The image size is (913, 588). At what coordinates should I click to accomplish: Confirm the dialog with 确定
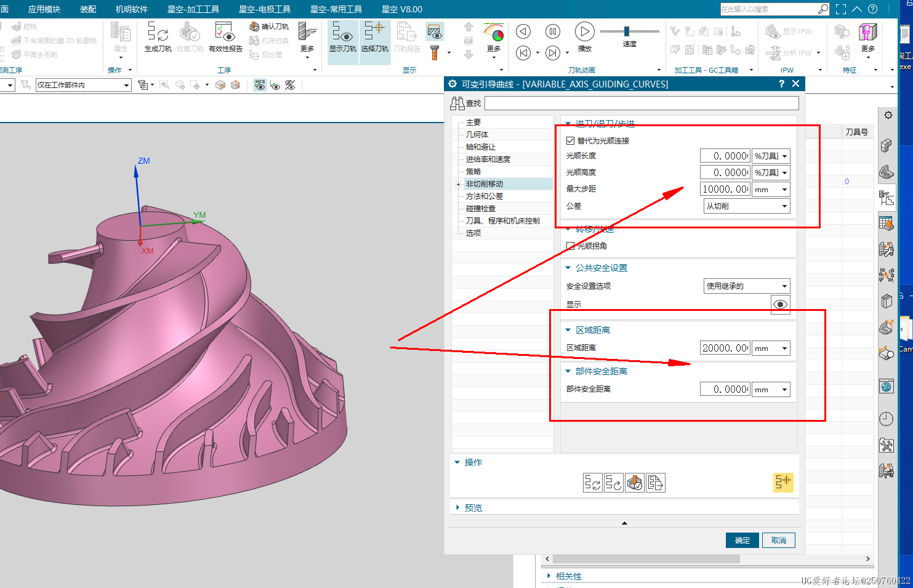(x=742, y=541)
